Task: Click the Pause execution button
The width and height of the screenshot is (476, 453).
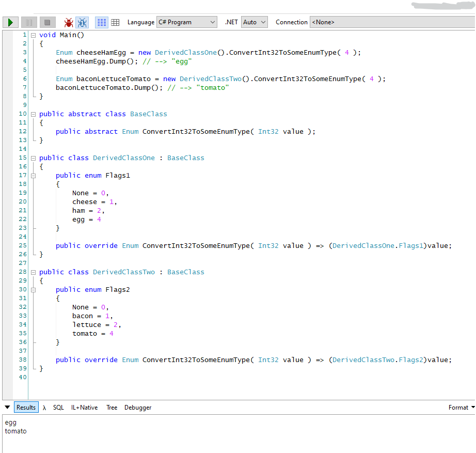Action: (29, 22)
